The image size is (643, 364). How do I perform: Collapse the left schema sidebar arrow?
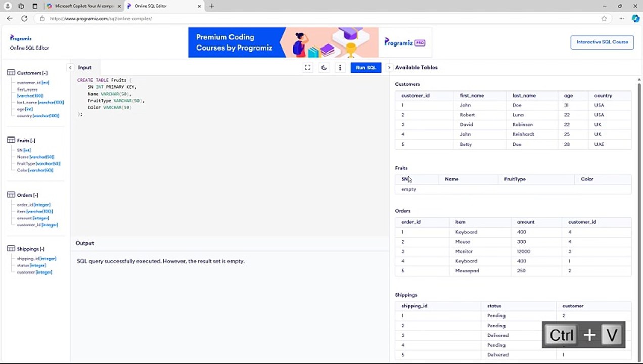coord(70,67)
